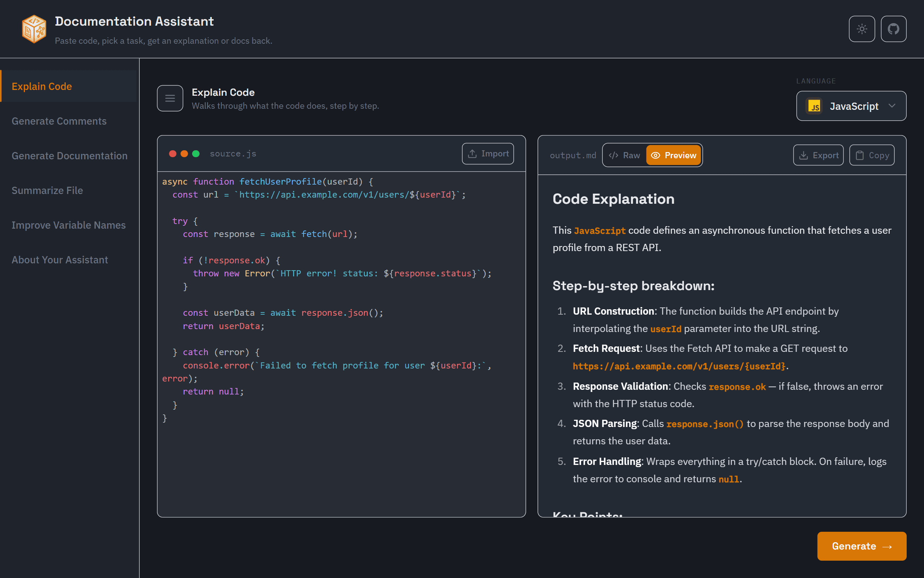
Task: Switch output to Raw view
Action: pos(625,155)
